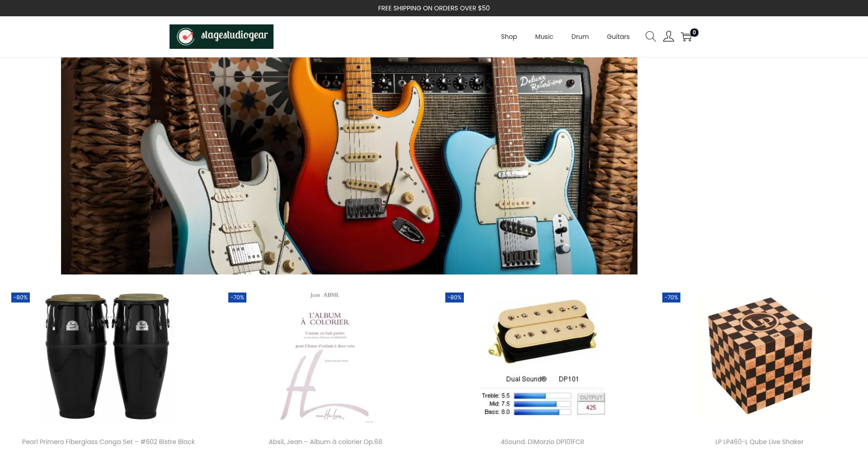
Task: Open LP LP460-L Qube Live Shaker link
Action: [759, 442]
